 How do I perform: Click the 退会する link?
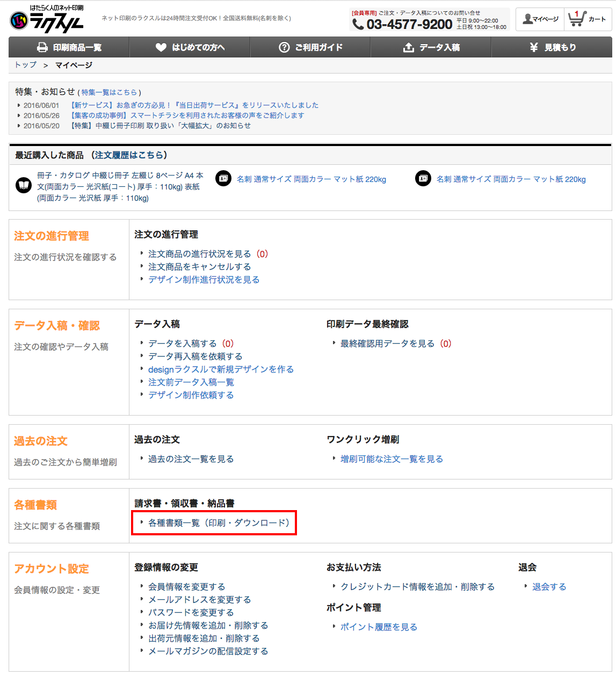click(549, 587)
